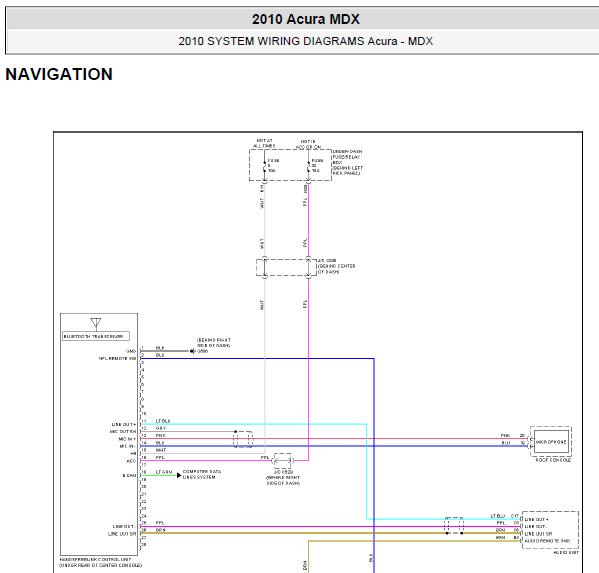599x573 pixels.
Task: Click the G506 ground symbol
Action: (193, 351)
